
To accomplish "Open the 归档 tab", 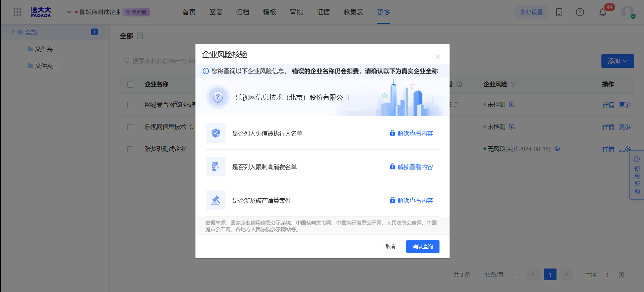I will (x=242, y=12).
